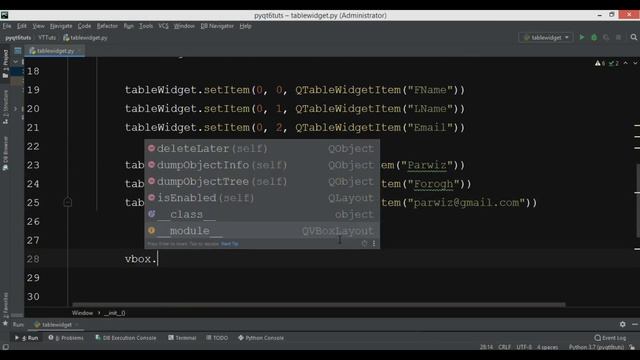Image resolution: width=640 pixels, height=360 pixels.
Task: Open the View menu
Action: pyautogui.click(x=38, y=26)
